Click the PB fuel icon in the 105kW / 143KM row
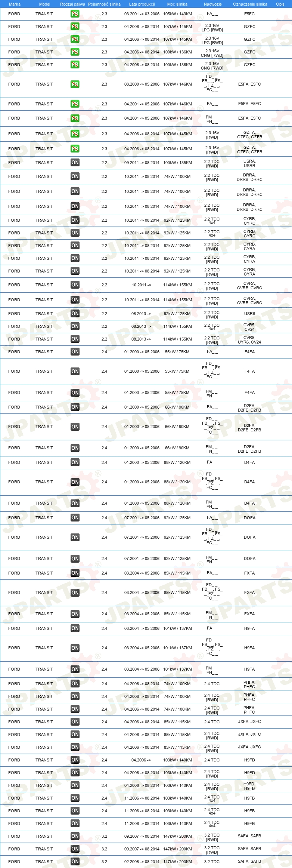 tap(75, 14)
